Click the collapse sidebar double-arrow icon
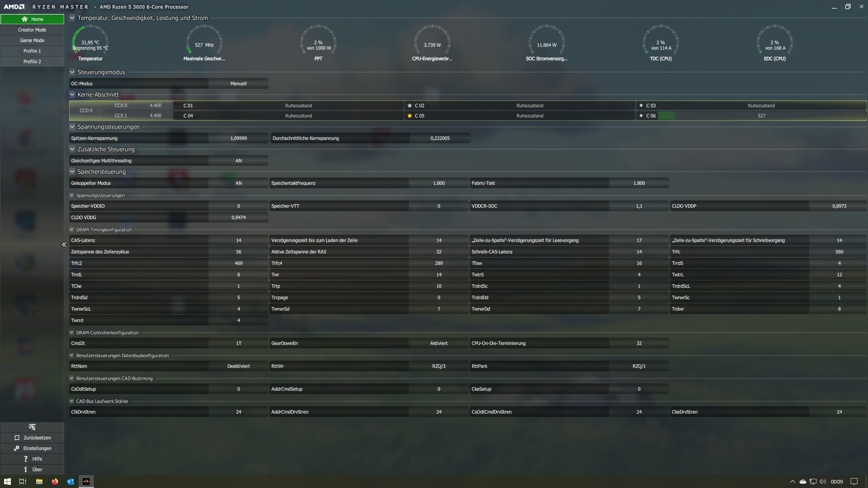868x488 pixels. (x=64, y=244)
